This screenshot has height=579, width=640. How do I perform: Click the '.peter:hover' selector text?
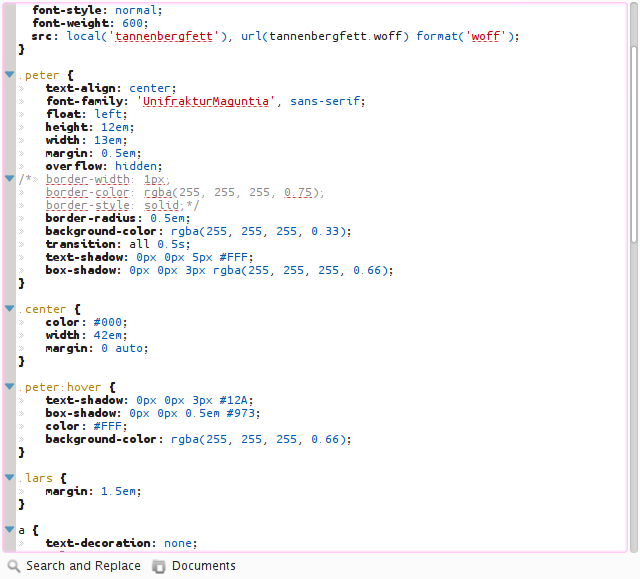tap(60, 387)
